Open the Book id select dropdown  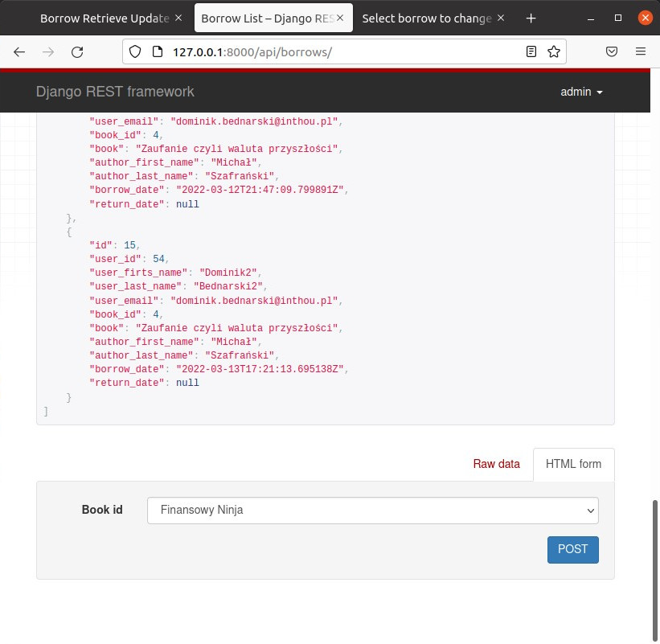click(373, 510)
